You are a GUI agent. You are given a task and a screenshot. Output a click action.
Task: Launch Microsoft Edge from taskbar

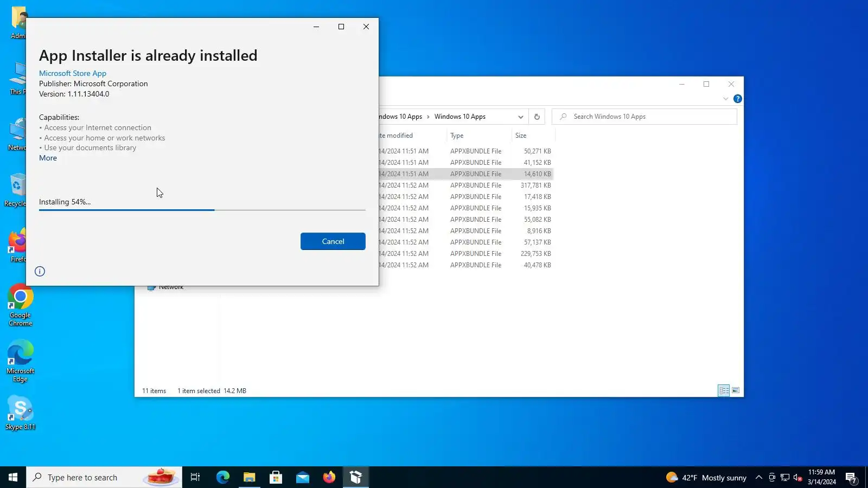(223, 477)
